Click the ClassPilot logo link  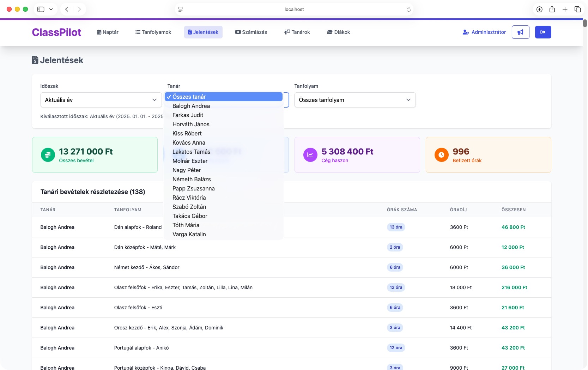click(56, 32)
